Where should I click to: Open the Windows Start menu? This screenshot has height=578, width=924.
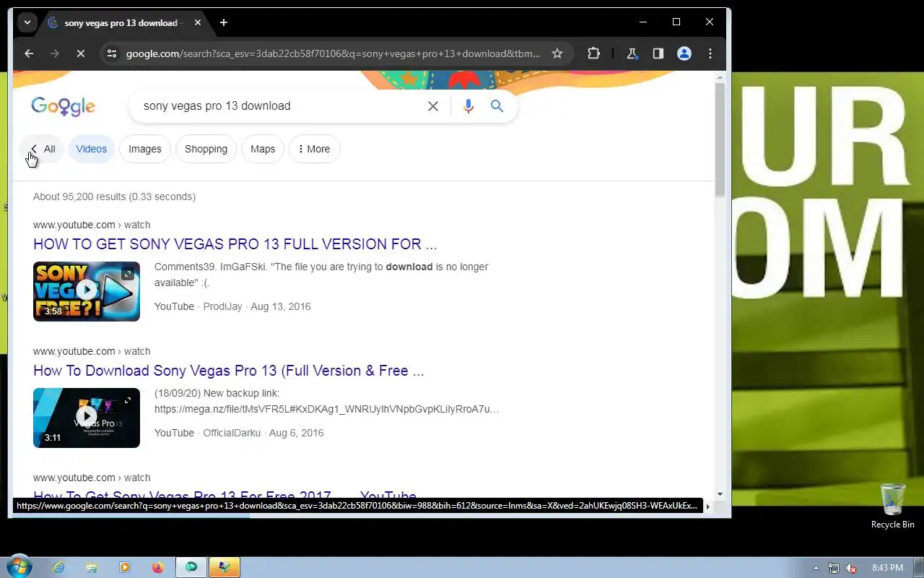tap(19, 567)
